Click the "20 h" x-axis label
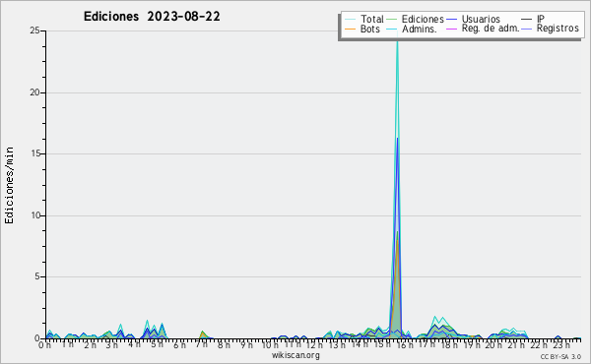This screenshot has height=364, width=591. pos(493,345)
